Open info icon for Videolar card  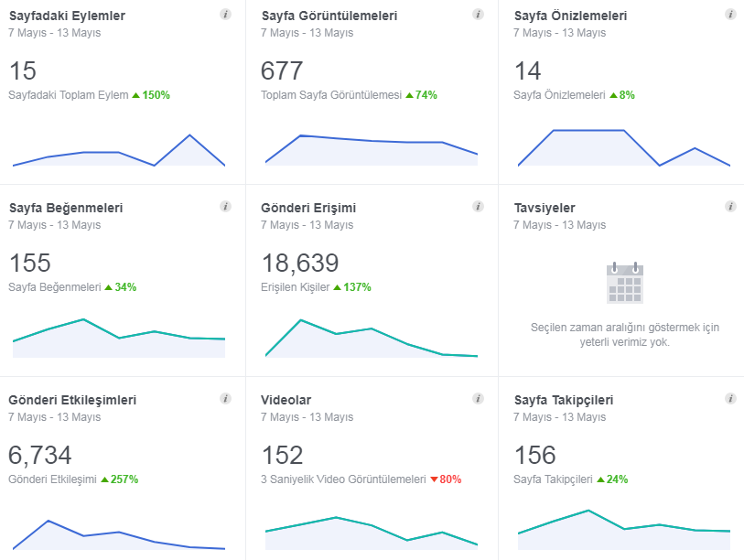478,399
